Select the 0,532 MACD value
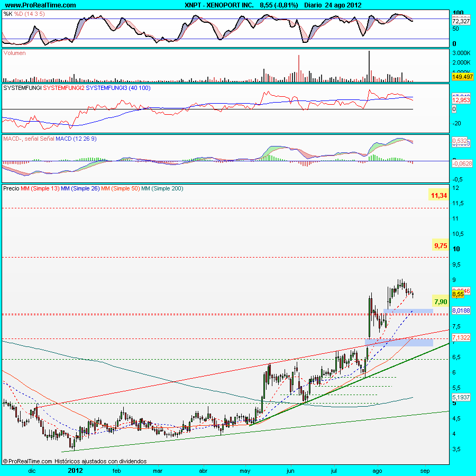The height and width of the screenshot is (476, 476). [x=460, y=141]
